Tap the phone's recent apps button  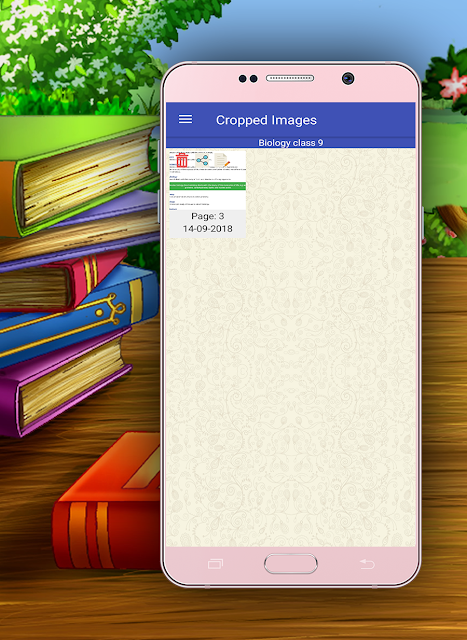(215, 564)
